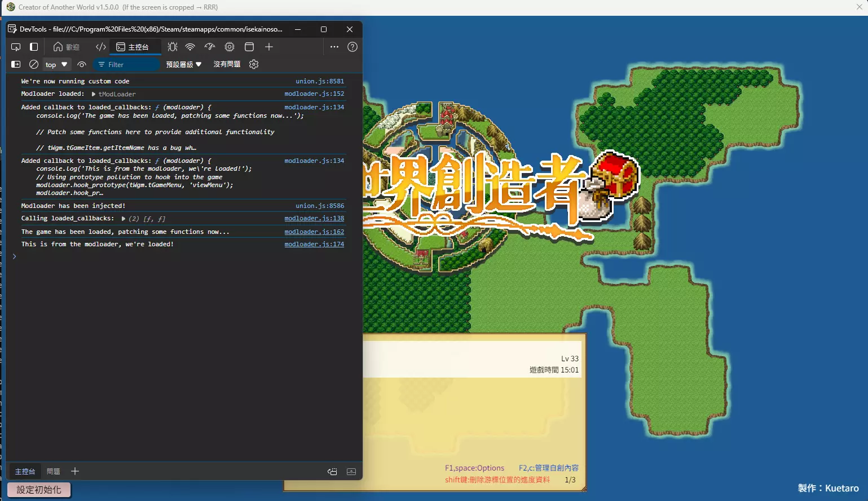Open source link union.js:8581
868x501 pixels.
[320, 81]
